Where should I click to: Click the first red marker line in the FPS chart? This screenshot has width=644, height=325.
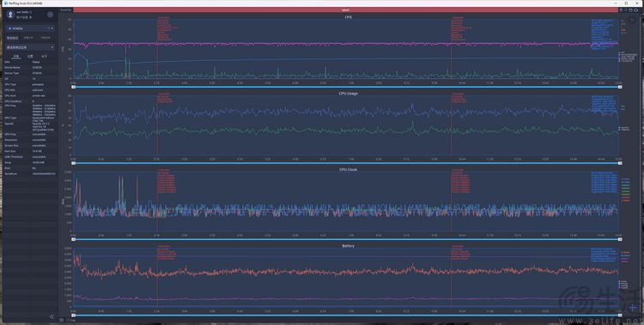[x=157, y=49]
